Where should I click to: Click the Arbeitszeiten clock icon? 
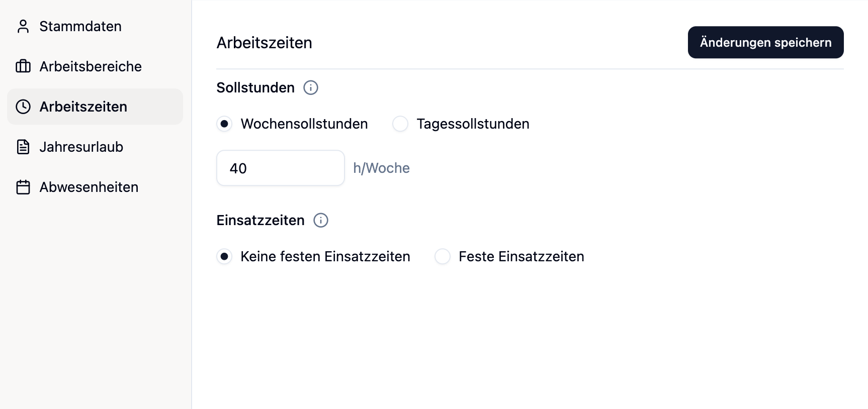(x=23, y=107)
